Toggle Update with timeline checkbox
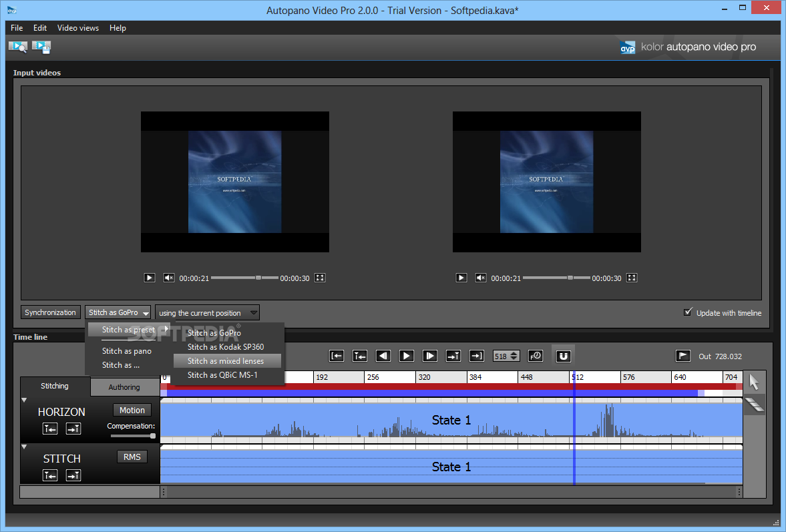 pyautogui.click(x=689, y=312)
